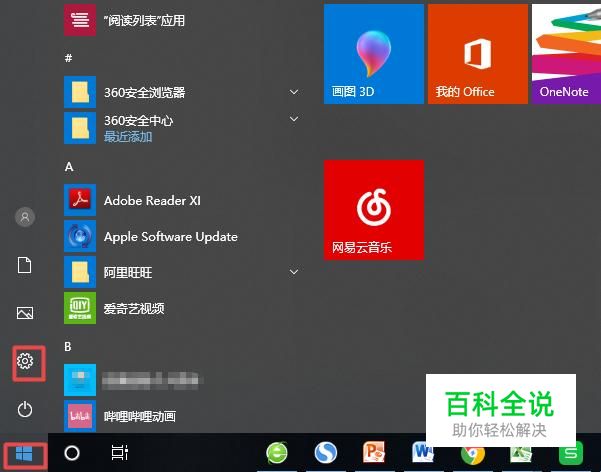Open PowerPoint from the taskbar
601x472 pixels.
pyautogui.click(x=374, y=453)
